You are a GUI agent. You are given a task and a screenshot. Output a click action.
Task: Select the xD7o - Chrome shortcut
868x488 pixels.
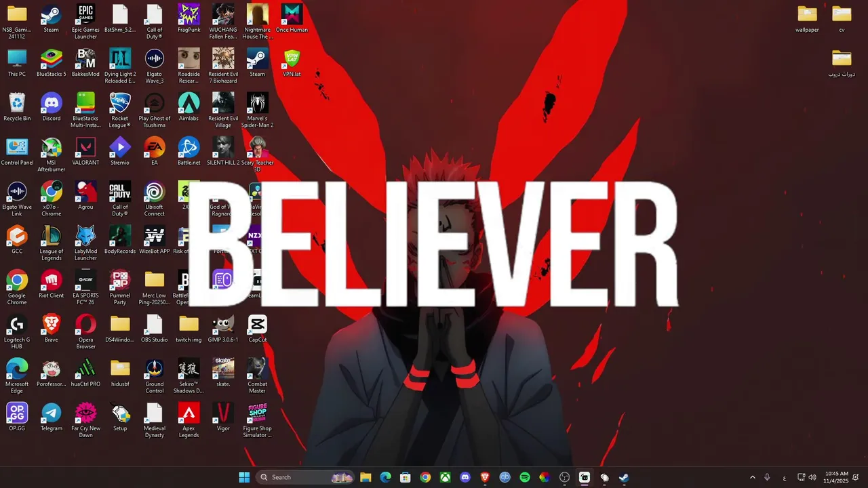52,199
